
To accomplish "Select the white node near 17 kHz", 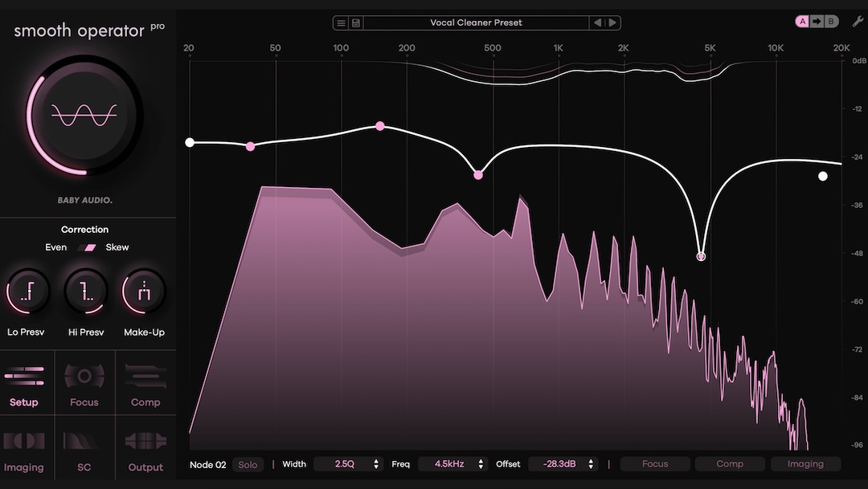I will tap(823, 177).
